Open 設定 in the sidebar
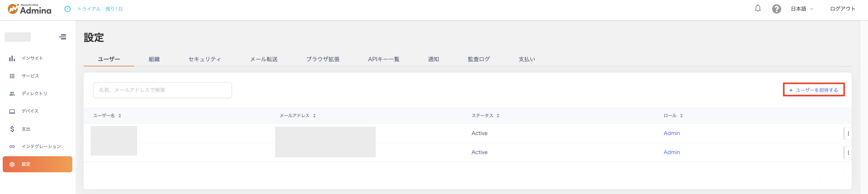868x194 pixels. (38, 164)
